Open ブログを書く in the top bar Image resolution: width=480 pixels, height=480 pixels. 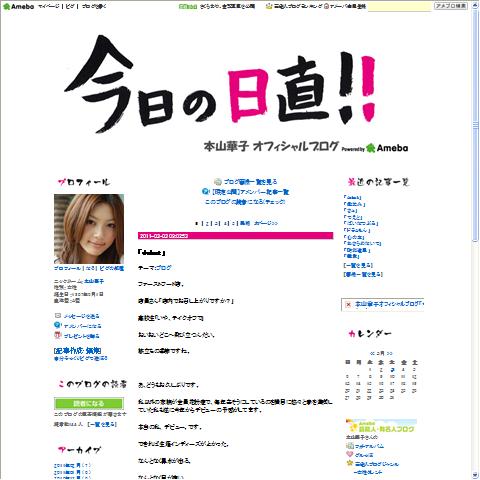(x=94, y=6)
